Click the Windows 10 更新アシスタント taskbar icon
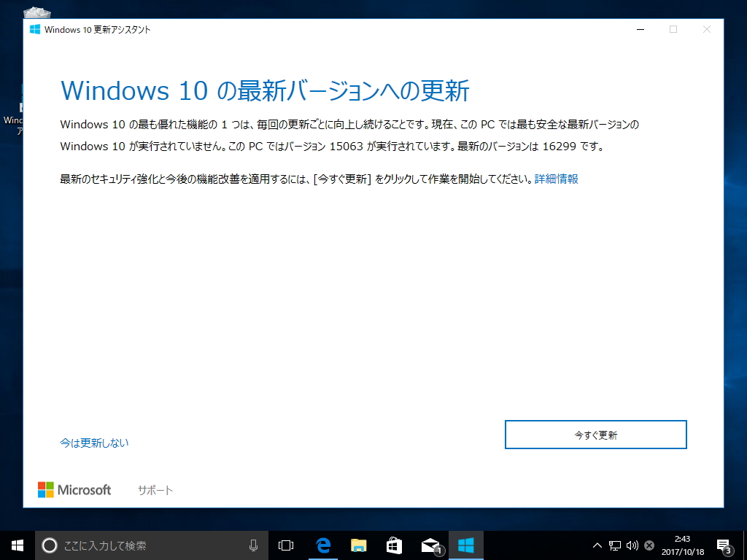The height and width of the screenshot is (560, 747). point(467,545)
